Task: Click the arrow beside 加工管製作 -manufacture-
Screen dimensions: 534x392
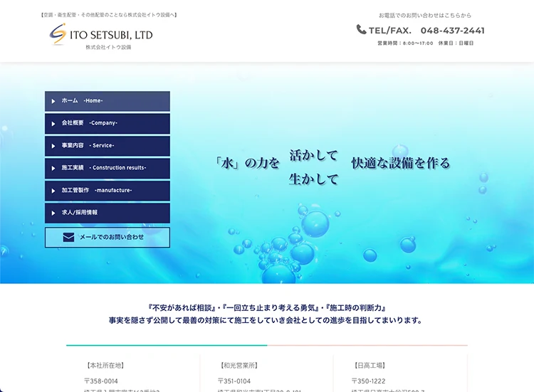Action: [x=53, y=191]
